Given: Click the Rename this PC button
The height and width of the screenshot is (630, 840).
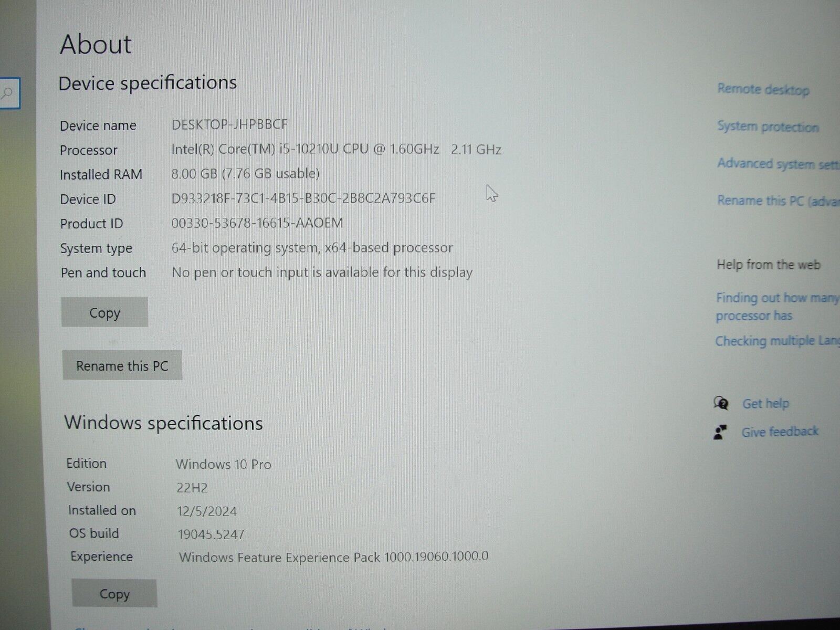Looking at the screenshot, I should click(x=122, y=365).
